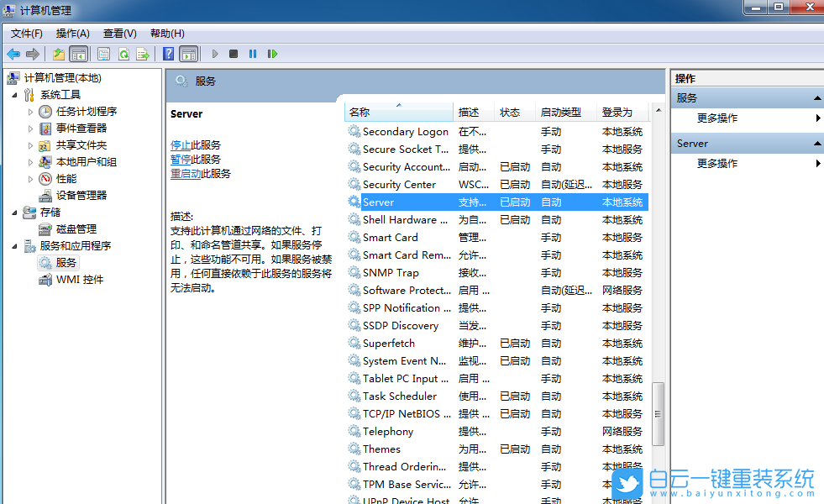The height and width of the screenshot is (504, 824).
Task: Click the service list vertical scrollbar
Action: pyautogui.click(x=658, y=412)
